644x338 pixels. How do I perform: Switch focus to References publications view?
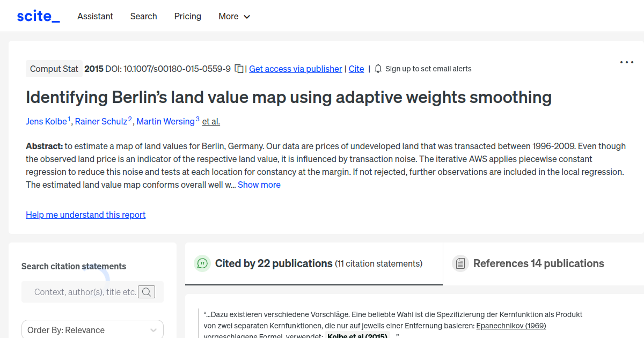pyautogui.click(x=539, y=263)
